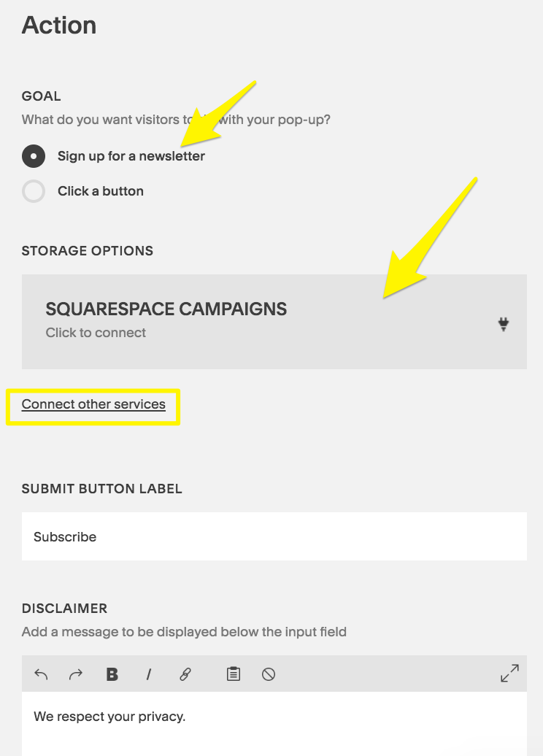Click the "Disclaimer" section heading

(x=65, y=609)
